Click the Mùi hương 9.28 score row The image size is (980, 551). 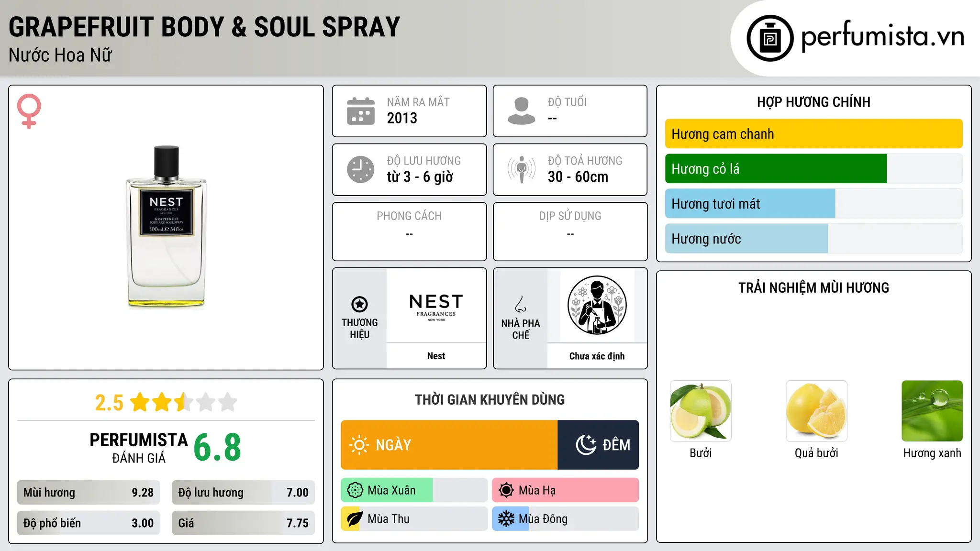[89, 493]
